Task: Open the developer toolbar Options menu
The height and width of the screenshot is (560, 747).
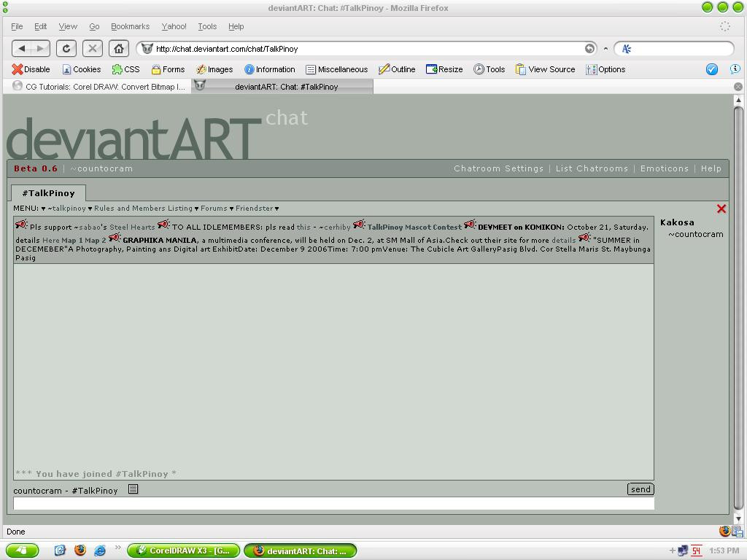Action: 605,69
